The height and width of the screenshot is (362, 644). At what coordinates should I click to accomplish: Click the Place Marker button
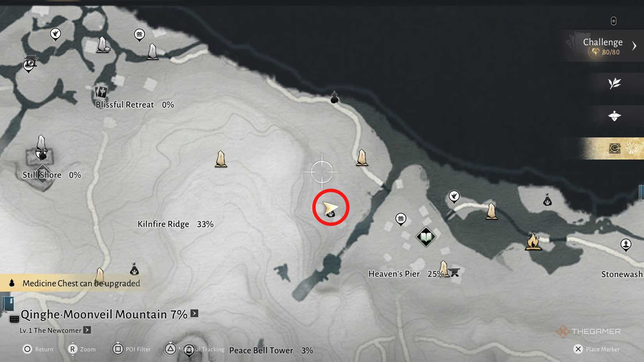point(596,349)
